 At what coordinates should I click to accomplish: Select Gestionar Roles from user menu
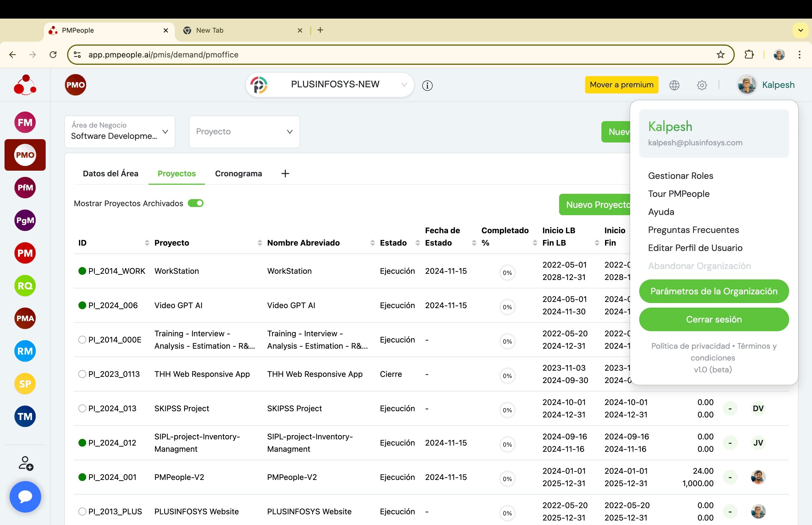(680, 175)
